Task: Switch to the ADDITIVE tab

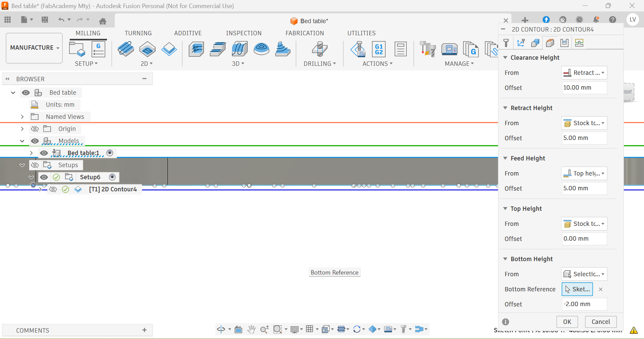Action: pyautogui.click(x=188, y=33)
